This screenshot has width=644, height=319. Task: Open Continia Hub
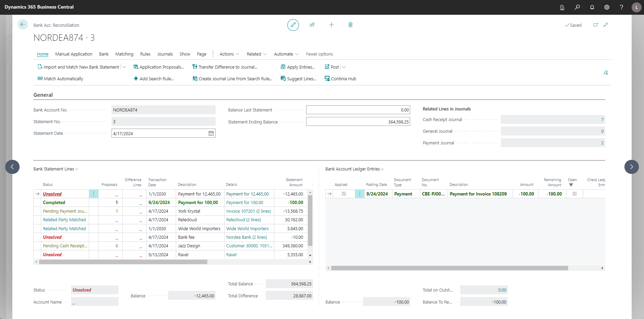(340, 79)
